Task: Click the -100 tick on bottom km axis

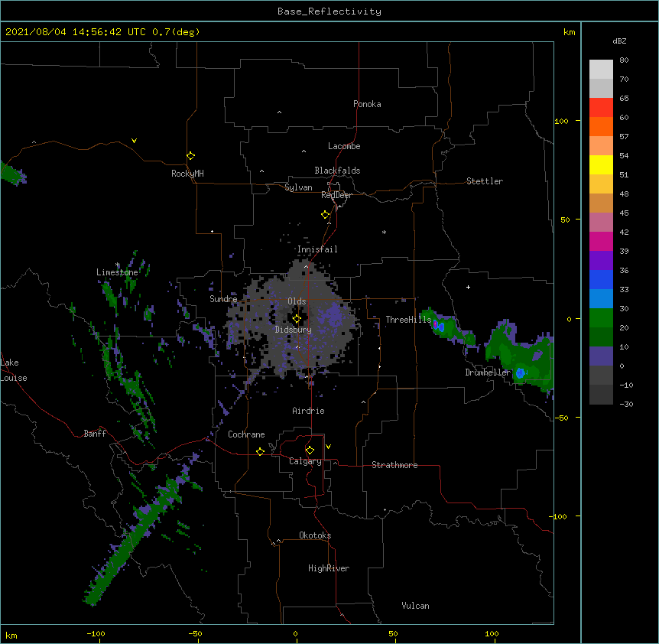Action: pos(96,633)
